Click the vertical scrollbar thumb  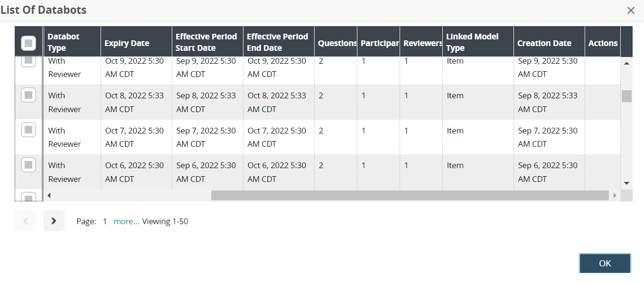(626, 96)
